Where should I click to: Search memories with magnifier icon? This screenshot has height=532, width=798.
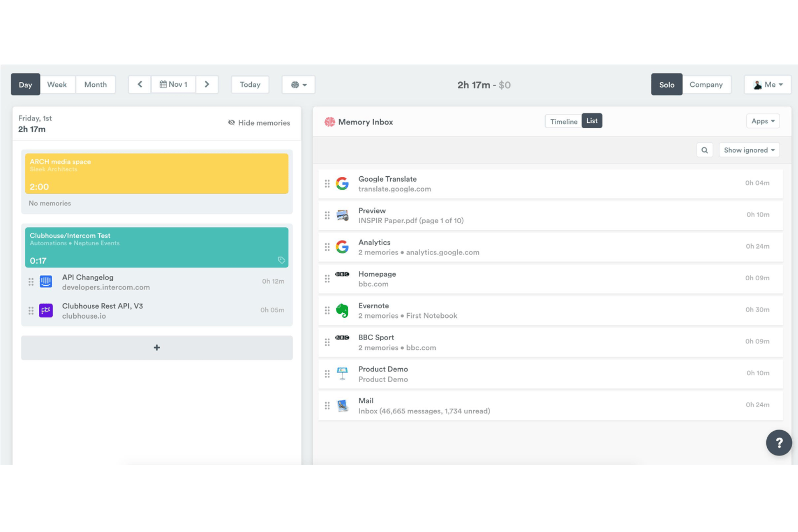705,150
